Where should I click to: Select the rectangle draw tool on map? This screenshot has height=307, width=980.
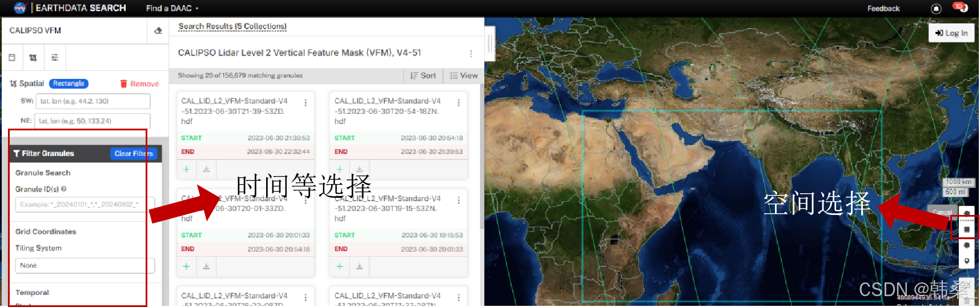(x=966, y=229)
